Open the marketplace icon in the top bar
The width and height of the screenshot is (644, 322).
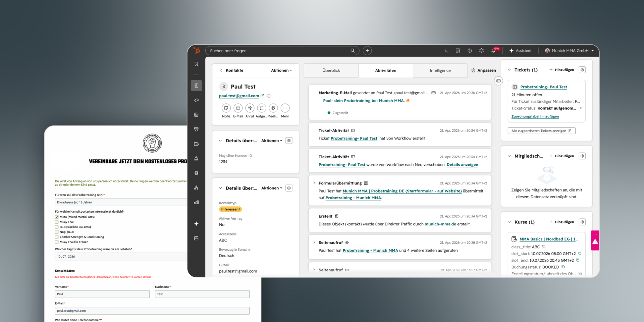tap(458, 51)
